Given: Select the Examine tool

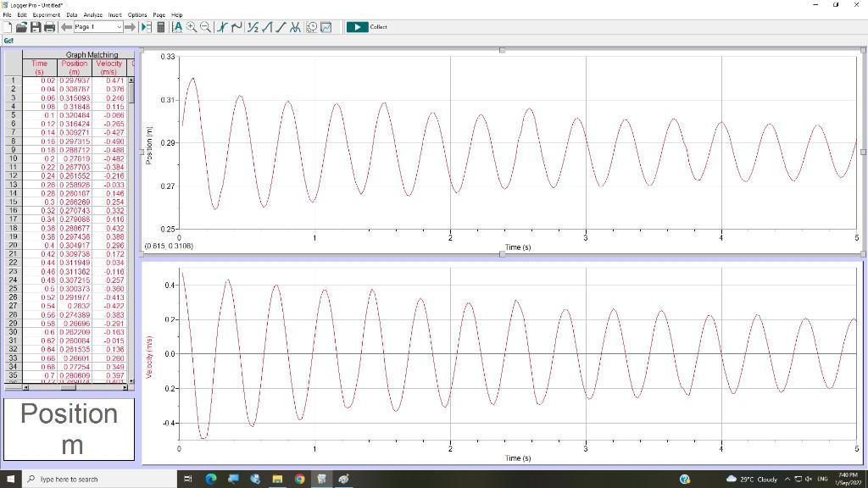Looking at the screenshot, I should click(222, 27).
